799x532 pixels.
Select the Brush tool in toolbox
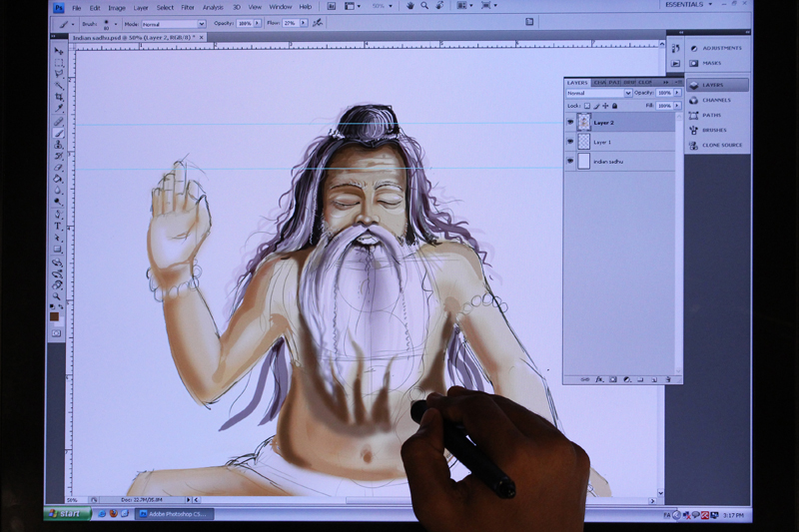(58, 132)
